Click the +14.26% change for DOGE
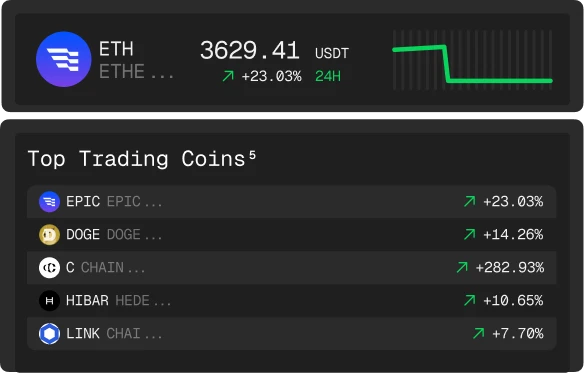 click(513, 235)
